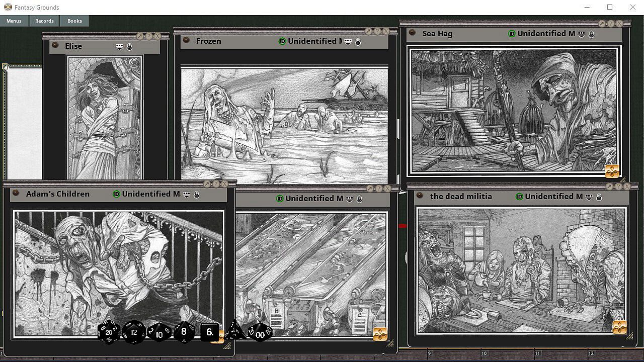Click the Sea Hag illustration
The width and height of the screenshot is (644, 362).
pos(514,111)
